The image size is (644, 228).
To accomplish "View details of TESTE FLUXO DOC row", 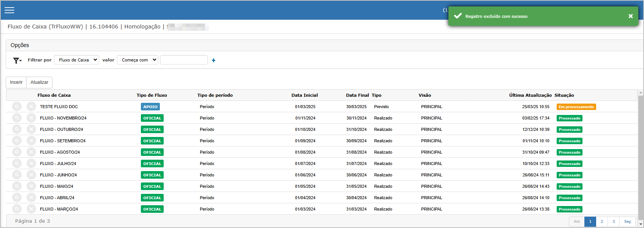I will [17, 107].
